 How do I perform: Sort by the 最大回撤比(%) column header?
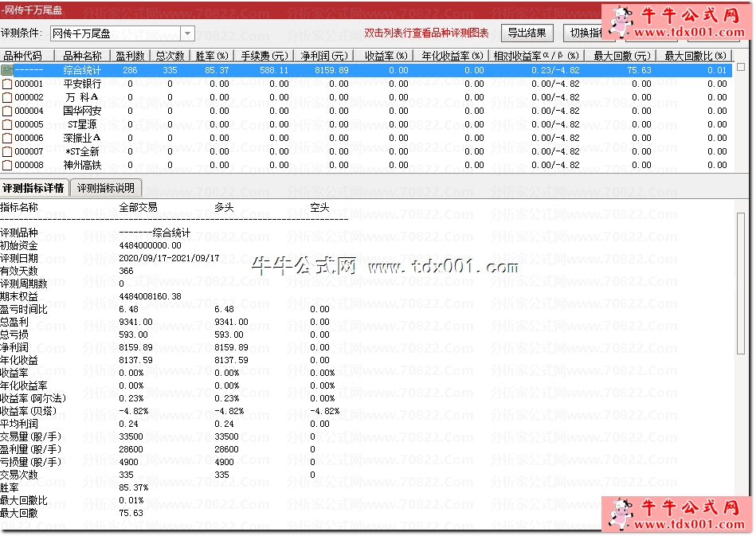(695, 56)
